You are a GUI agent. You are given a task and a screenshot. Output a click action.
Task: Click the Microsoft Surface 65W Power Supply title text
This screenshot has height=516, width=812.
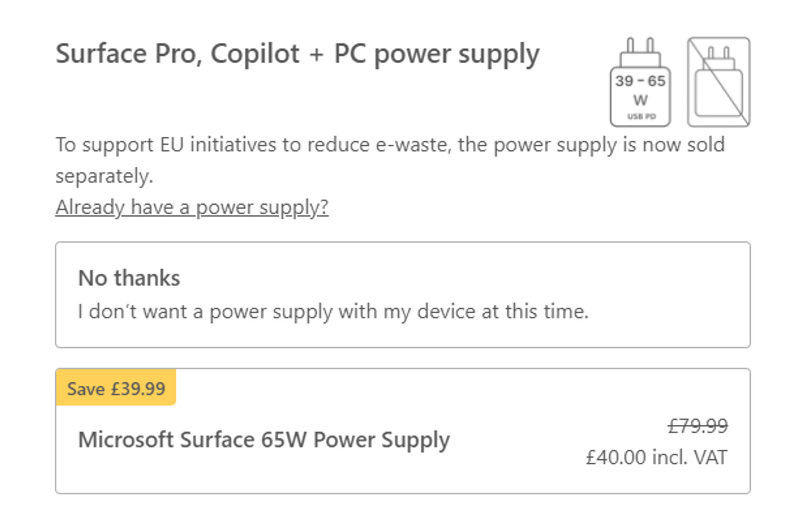point(264,440)
